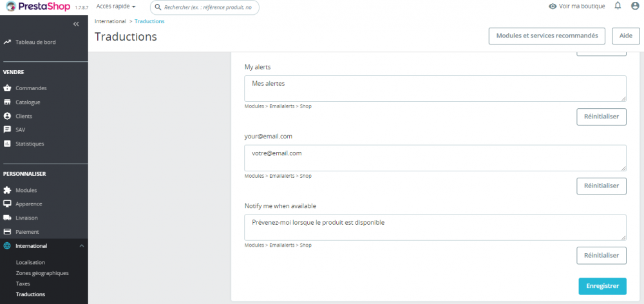Collapse the sidebar with double-chevron icon
Image resolution: width=644 pixels, height=304 pixels.
tap(76, 24)
